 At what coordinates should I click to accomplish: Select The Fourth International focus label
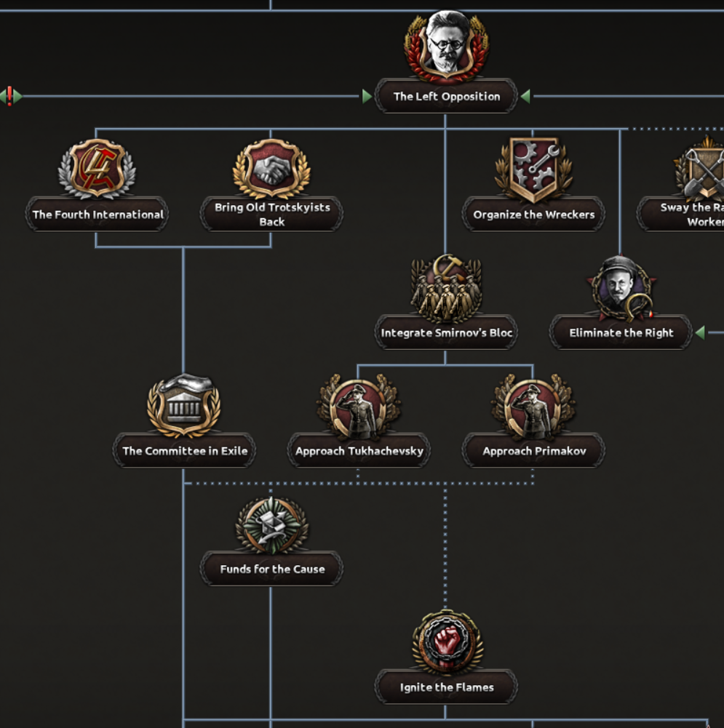tap(97, 214)
